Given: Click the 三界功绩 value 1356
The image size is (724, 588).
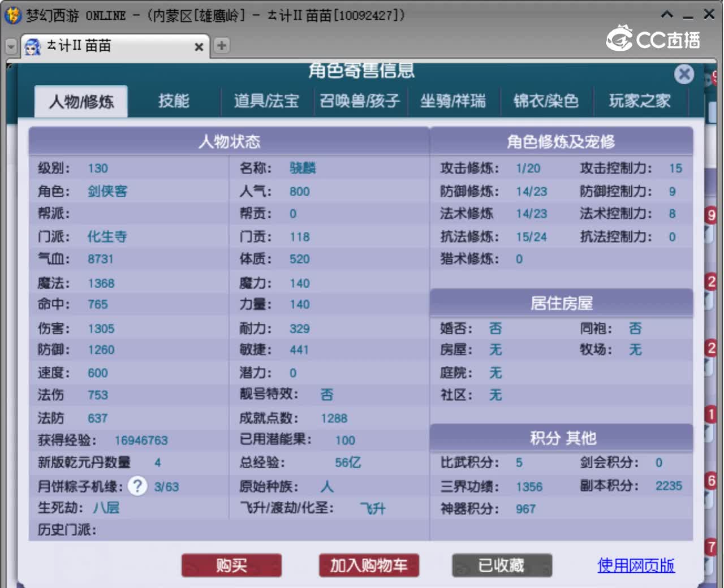Looking at the screenshot, I should pyautogui.click(x=529, y=487).
